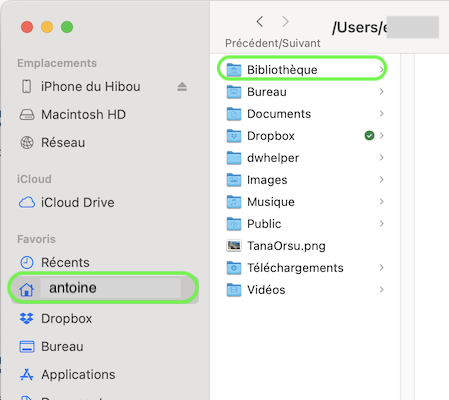Open iCloud Drive in the sidebar
The width and height of the screenshot is (449, 400).
[67, 202]
